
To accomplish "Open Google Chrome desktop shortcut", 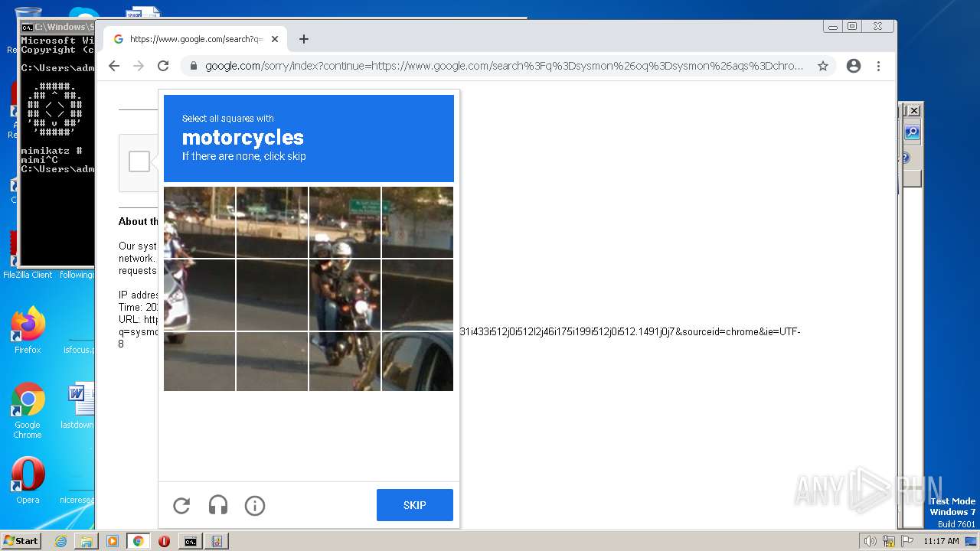I will (x=28, y=411).
